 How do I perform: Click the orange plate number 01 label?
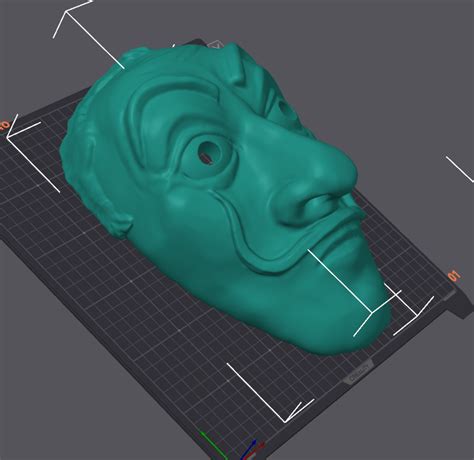click(454, 276)
